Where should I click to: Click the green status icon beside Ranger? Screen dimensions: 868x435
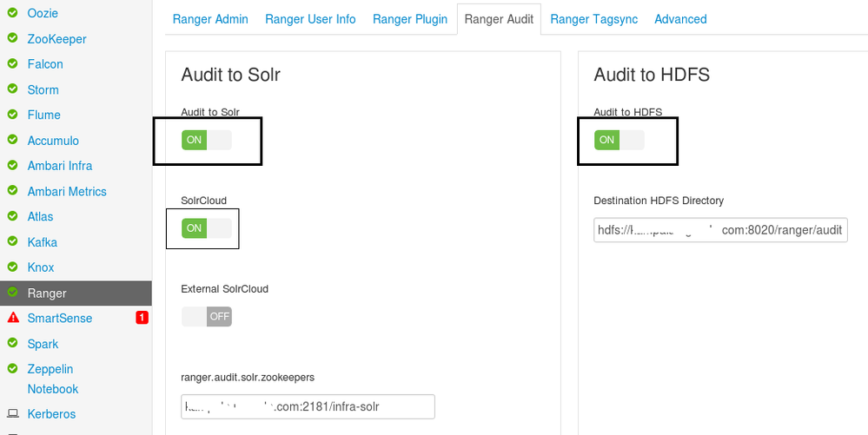tap(13, 293)
